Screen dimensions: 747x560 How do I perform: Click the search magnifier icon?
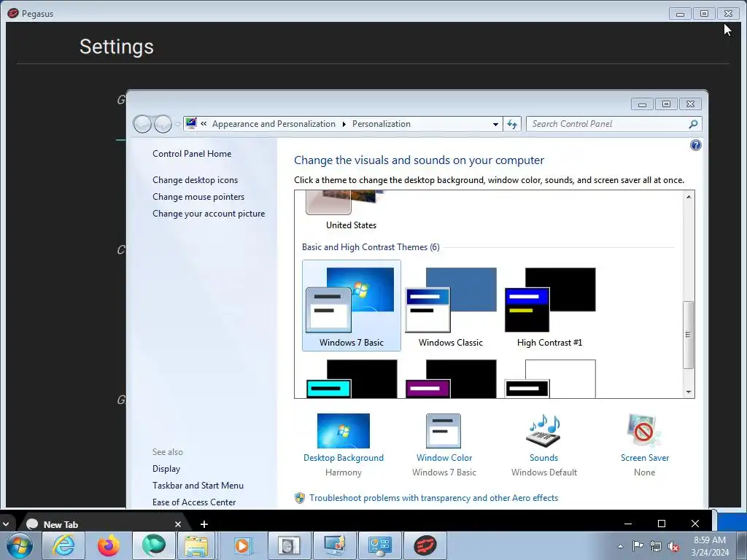[693, 124]
